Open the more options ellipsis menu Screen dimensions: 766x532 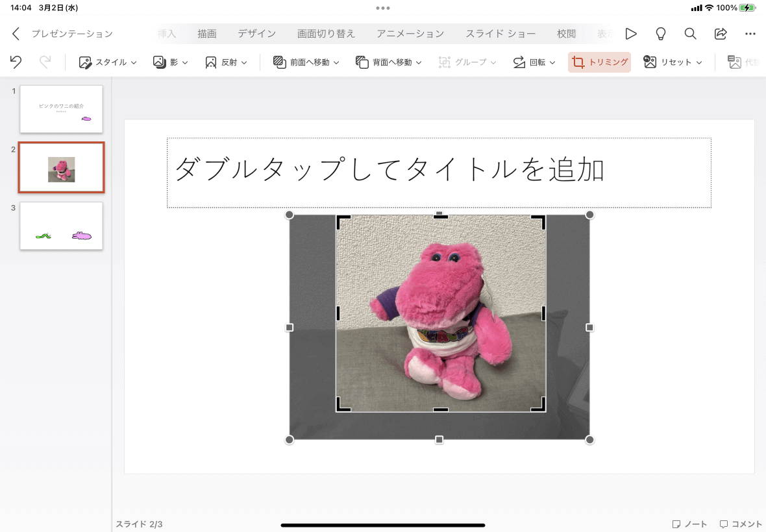(x=750, y=34)
